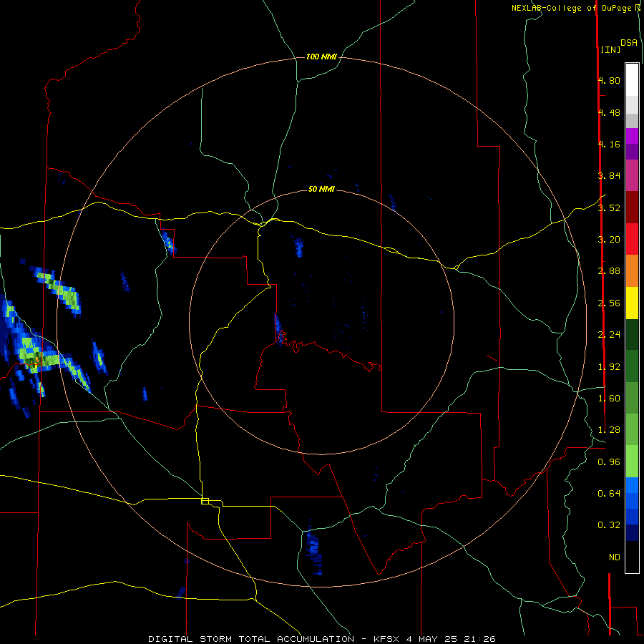The height and width of the screenshot is (644, 644).
Task: Click "DIGITAL STORM TOTAL ACCUMULATION" title text
Action: pyautogui.click(x=251, y=639)
